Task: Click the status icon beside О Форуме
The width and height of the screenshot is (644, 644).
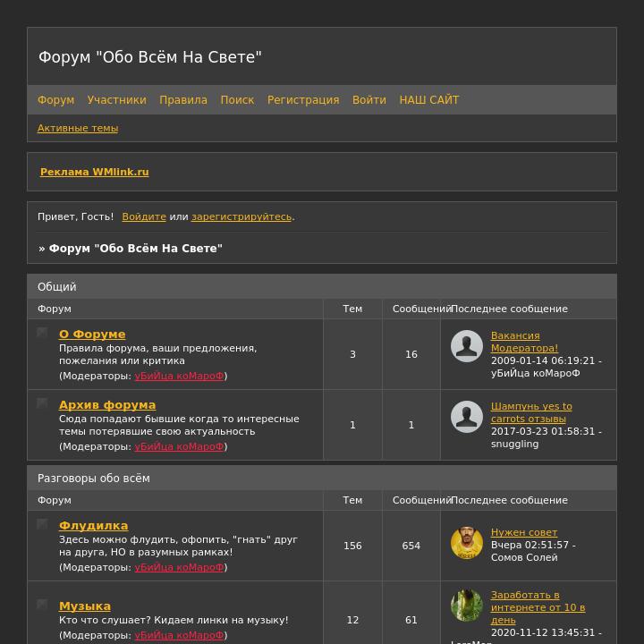Action: 42,333
